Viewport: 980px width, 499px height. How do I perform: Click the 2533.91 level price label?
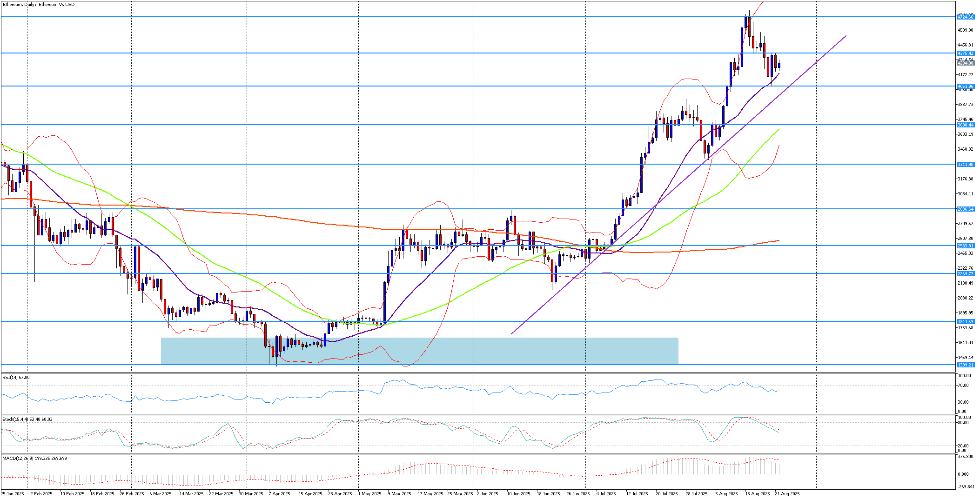(966, 246)
